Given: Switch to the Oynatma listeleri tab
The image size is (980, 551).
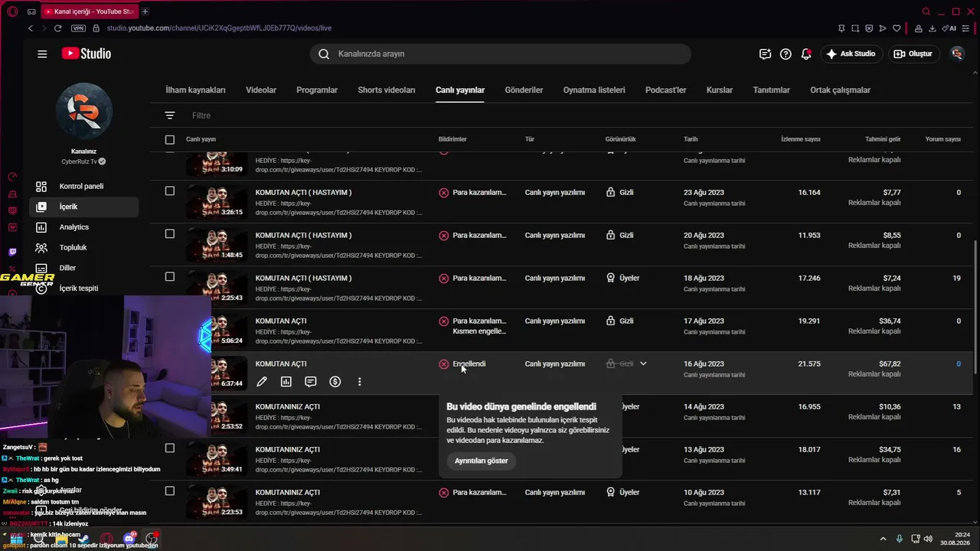Looking at the screenshot, I should coord(594,90).
